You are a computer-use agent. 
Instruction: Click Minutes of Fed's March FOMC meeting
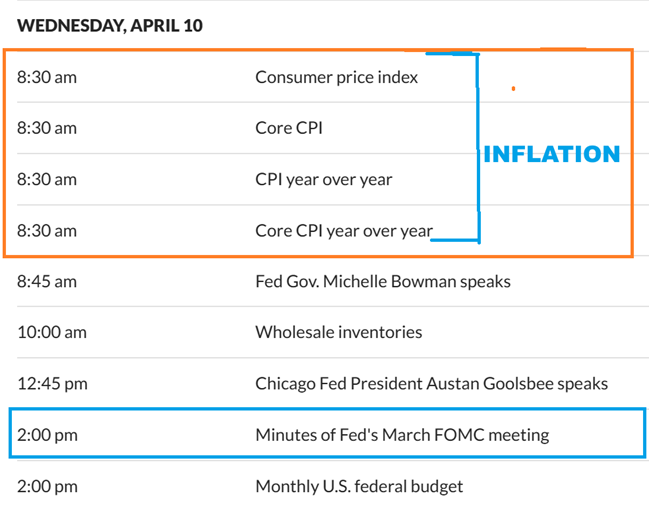[402, 435]
